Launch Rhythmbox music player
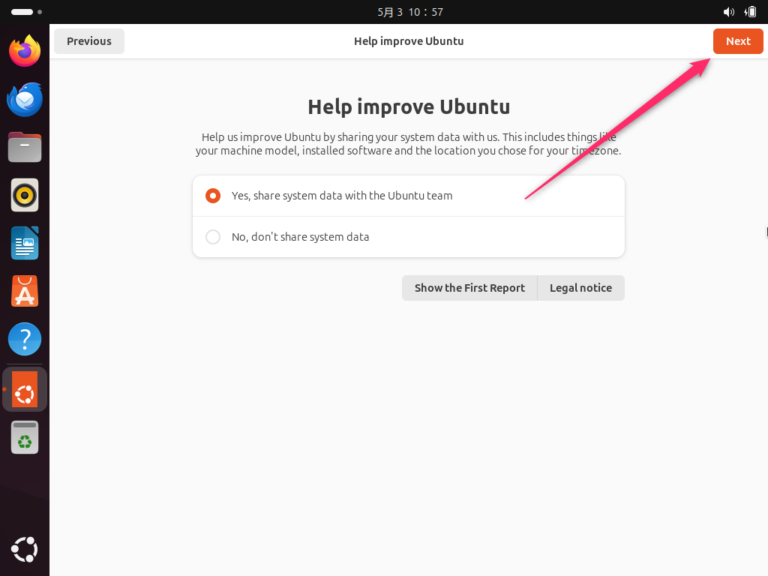The image size is (768, 576). pyautogui.click(x=25, y=195)
